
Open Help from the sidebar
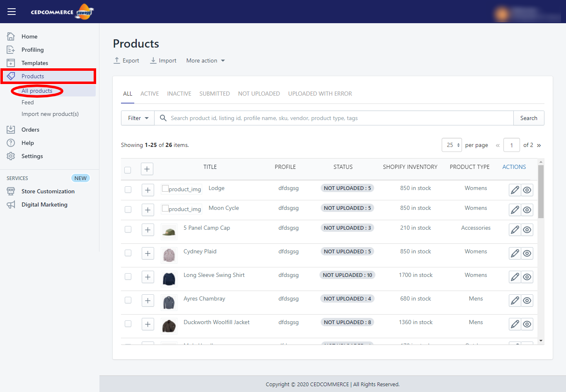[28, 143]
